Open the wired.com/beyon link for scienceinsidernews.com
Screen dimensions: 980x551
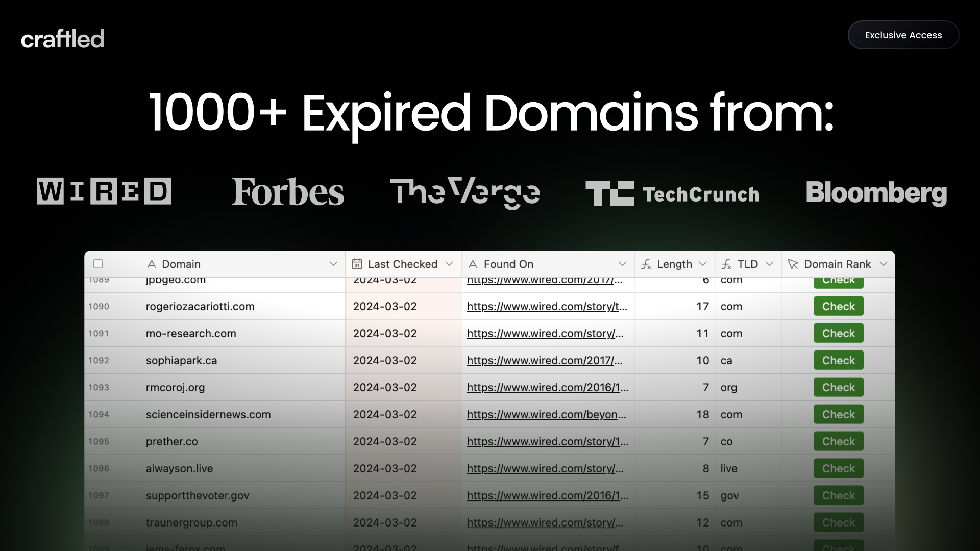[x=546, y=415]
